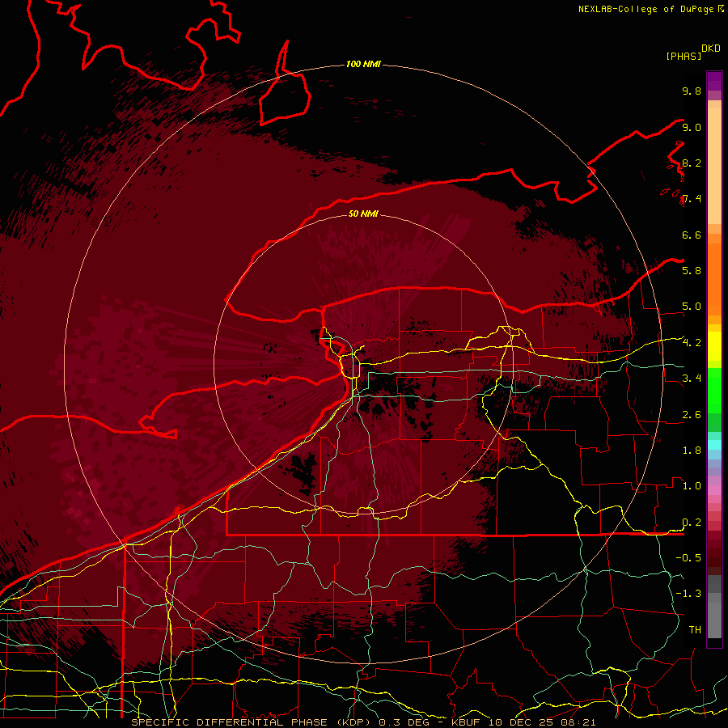
Task: Click the 6.6 legend value
Action: [692, 235]
